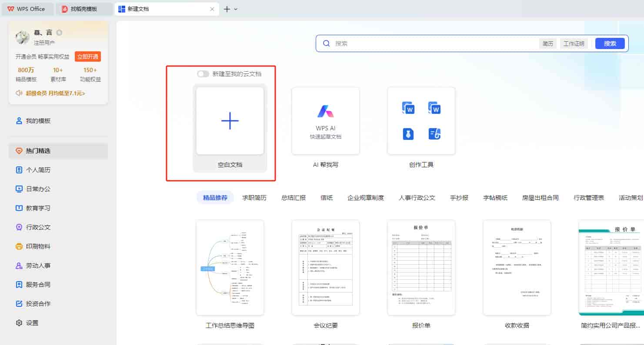This screenshot has width=644, height=345.
Task: Click the 150+ 功能权益 stat
Action: 90,74
